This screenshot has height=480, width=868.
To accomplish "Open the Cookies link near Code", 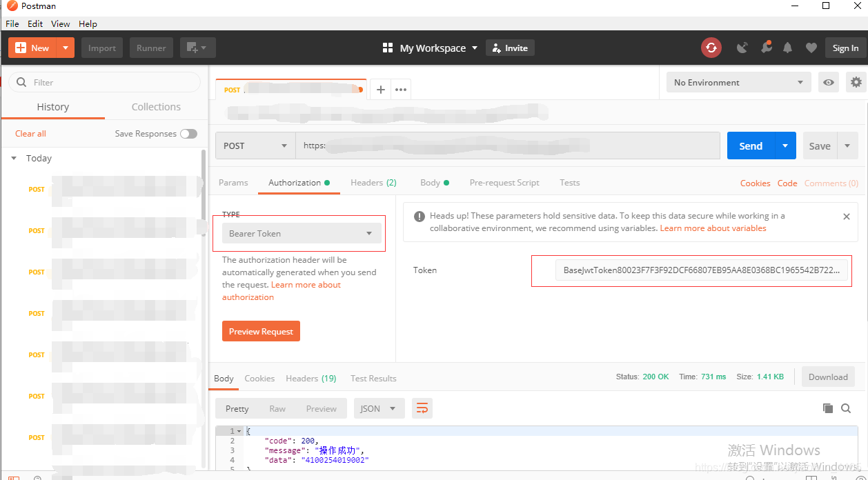I will tap(755, 183).
